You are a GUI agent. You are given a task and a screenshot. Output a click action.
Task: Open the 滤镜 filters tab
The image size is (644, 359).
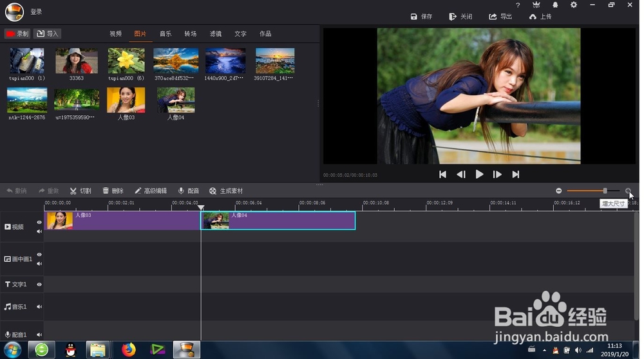click(x=216, y=33)
